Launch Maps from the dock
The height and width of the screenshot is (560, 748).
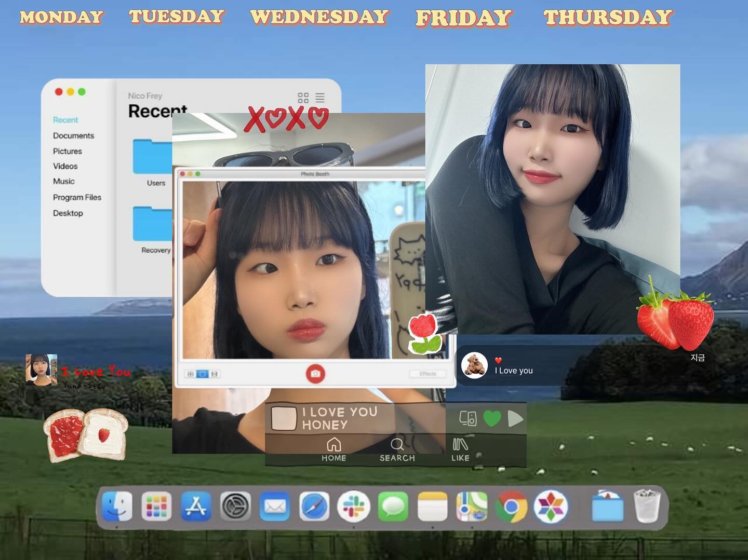click(x=472, y=506)
